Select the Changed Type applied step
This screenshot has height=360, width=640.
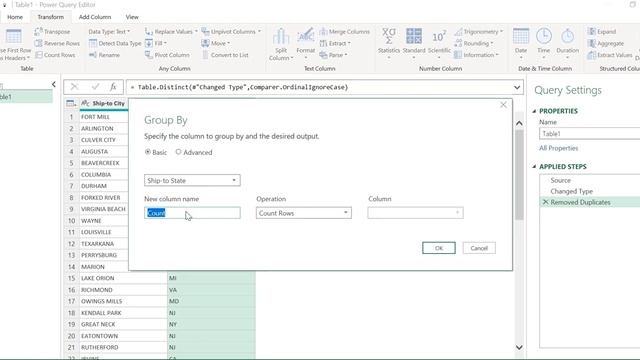571,191
